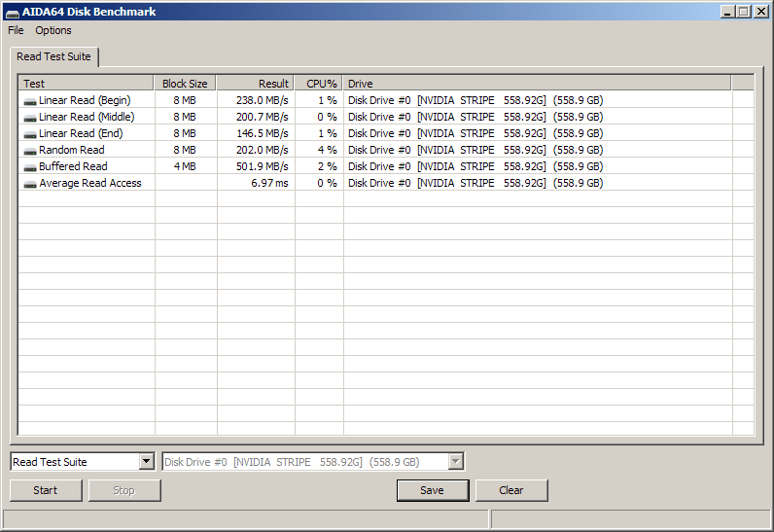The image size is (774, 532).
Task: Expand the Read Test Suite dropdown arrow
Action: coord(146,462)
